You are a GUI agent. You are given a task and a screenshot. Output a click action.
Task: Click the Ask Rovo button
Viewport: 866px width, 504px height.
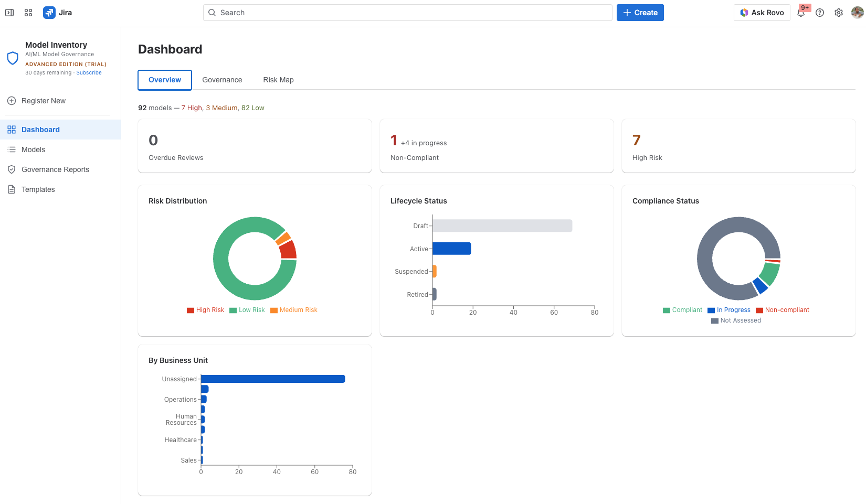tap(762, 12)
